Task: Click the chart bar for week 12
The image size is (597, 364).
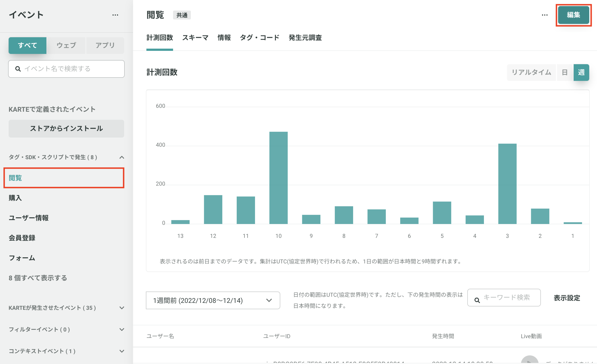Action: 213,210
